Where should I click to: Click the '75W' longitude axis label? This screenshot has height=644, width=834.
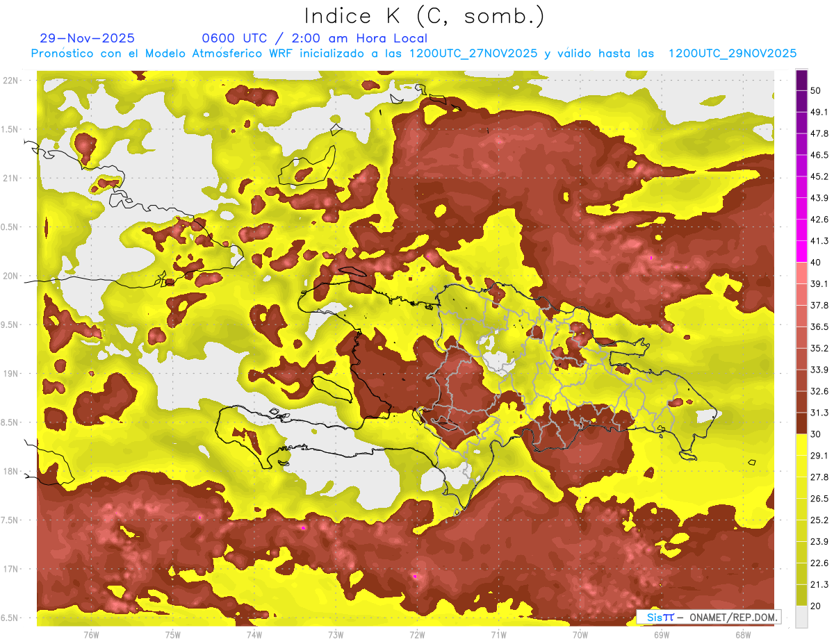[173, 634]
